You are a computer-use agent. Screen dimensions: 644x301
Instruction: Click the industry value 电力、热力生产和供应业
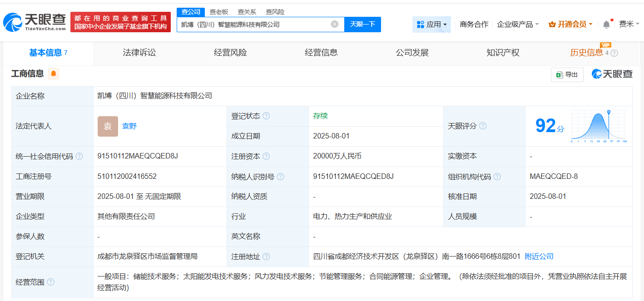coord(352,217)
